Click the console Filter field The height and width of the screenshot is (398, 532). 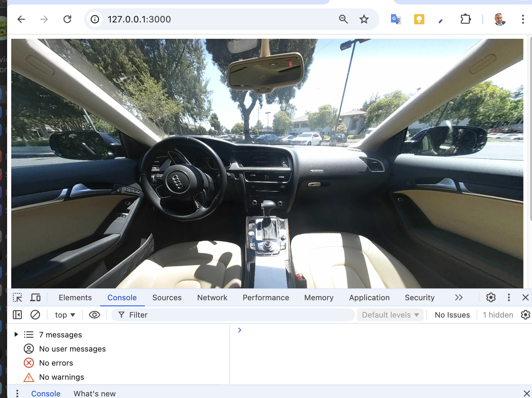pyautogui.click(x=233, y=315)
